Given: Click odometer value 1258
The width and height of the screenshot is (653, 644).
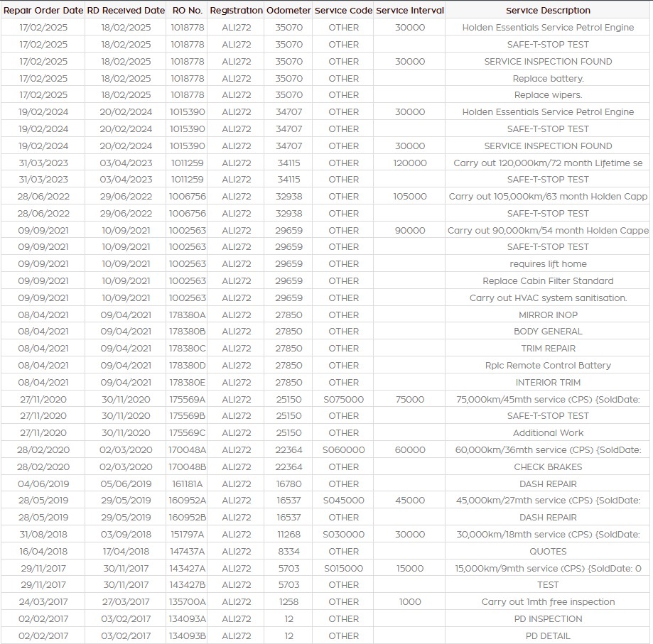Looking at the screenshot, I should (x=288, y=601).
